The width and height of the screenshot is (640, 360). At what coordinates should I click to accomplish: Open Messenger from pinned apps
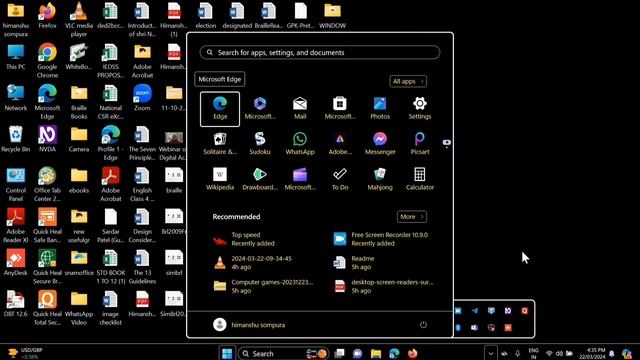(x=380, y=144)
